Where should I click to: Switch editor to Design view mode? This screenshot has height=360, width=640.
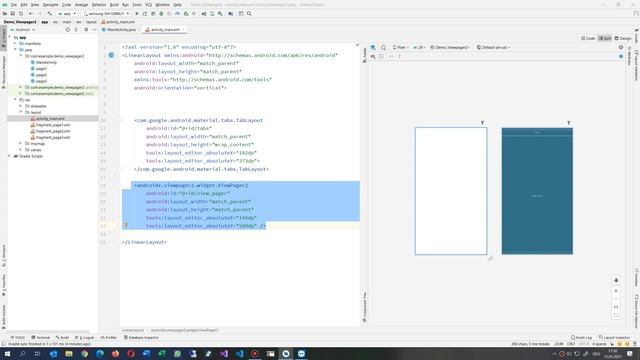pyautogui.click(x=623, y=38)
